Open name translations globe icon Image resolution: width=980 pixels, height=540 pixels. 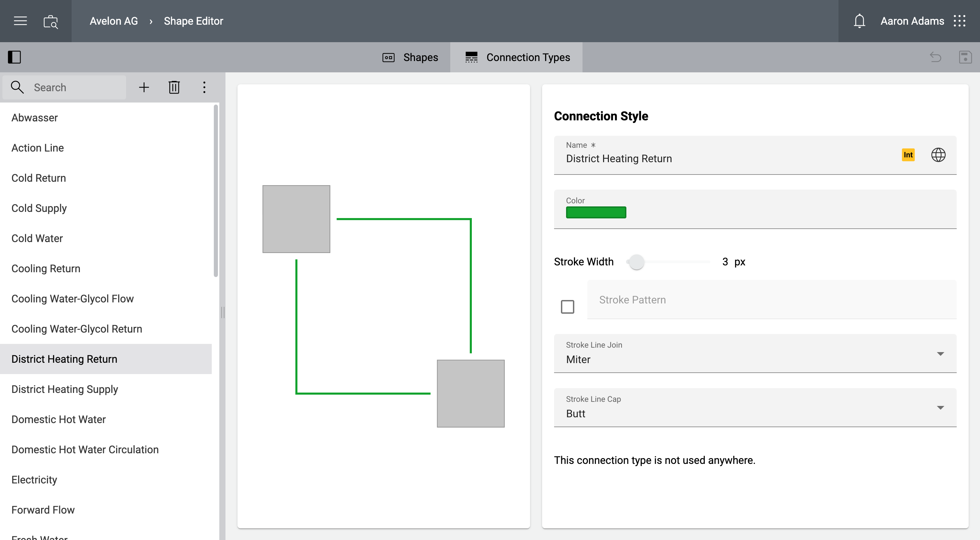[x=938, y=155]
